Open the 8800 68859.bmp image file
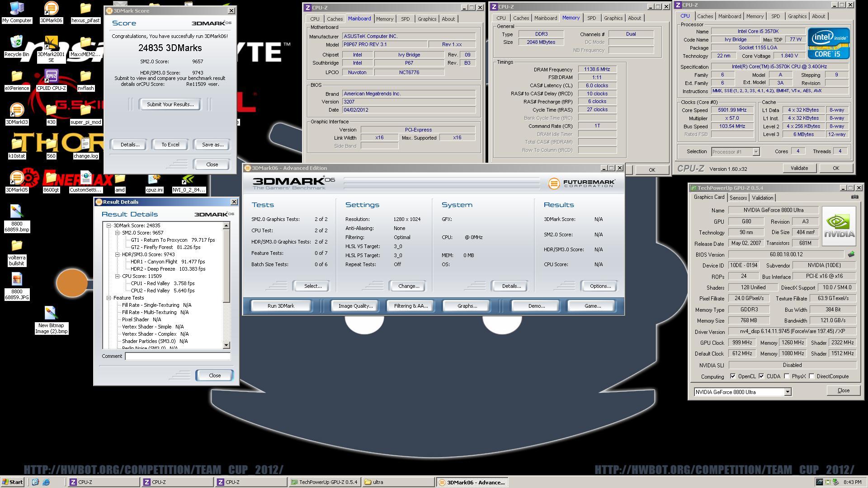868x488 pixels. coord(17,218)
